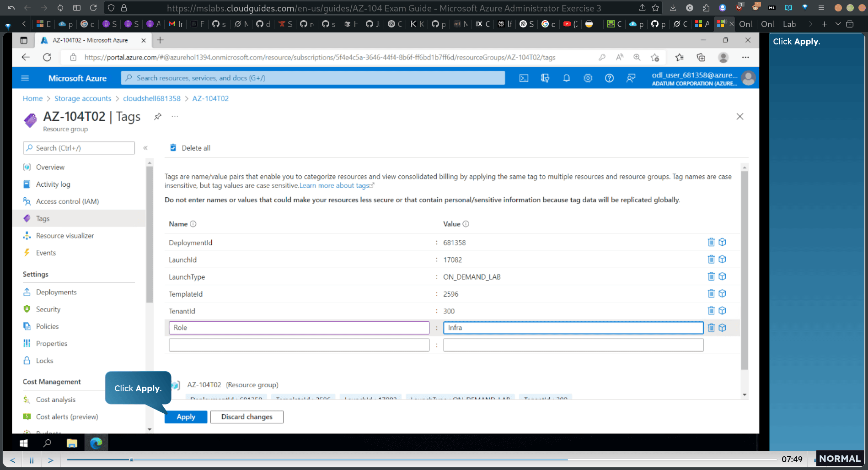This screenshot has width=868, height=470.
Task: Open Resource visualizer
Action: coord(65,236)
